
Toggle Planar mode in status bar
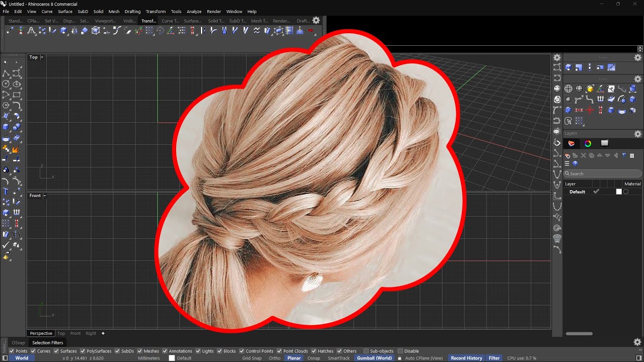tap(294, 358)
